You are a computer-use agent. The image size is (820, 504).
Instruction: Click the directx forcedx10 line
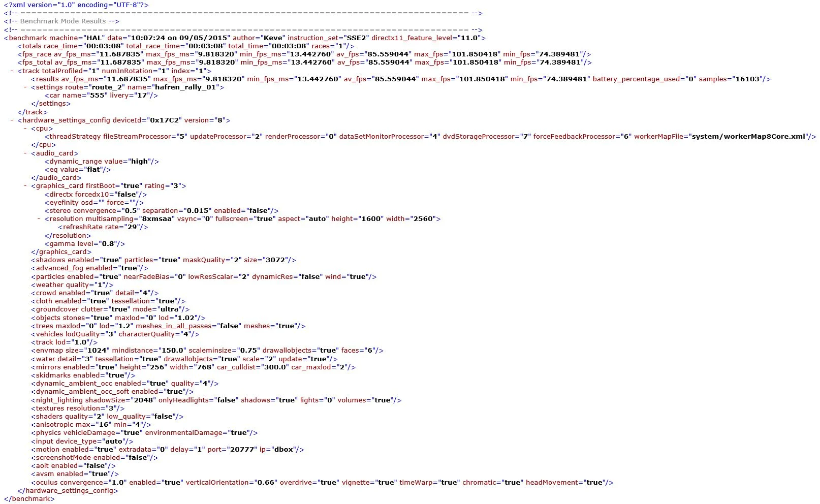pyautogui.click(x=96, y=195)
